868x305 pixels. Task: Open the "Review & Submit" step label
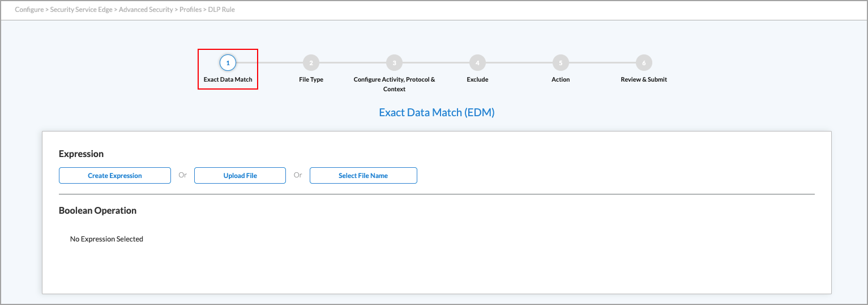(644, 79)
